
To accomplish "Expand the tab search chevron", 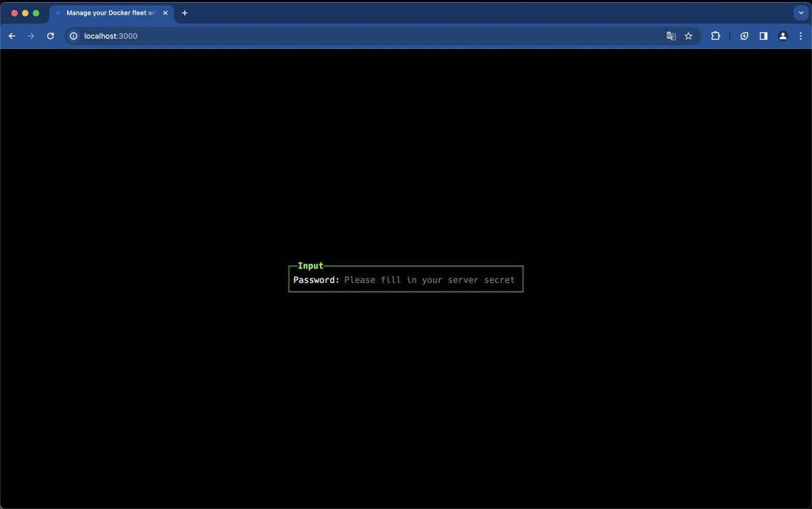I will point(800,13).
